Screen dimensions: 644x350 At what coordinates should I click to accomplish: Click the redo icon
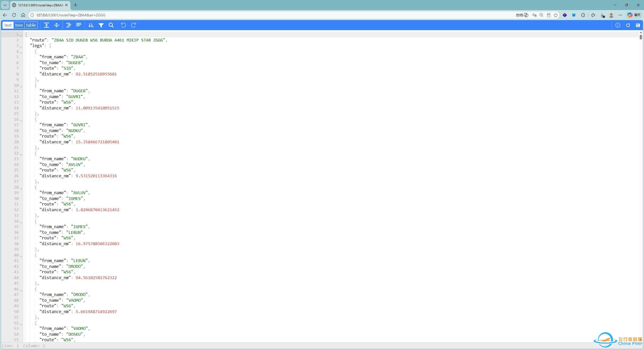134,25
